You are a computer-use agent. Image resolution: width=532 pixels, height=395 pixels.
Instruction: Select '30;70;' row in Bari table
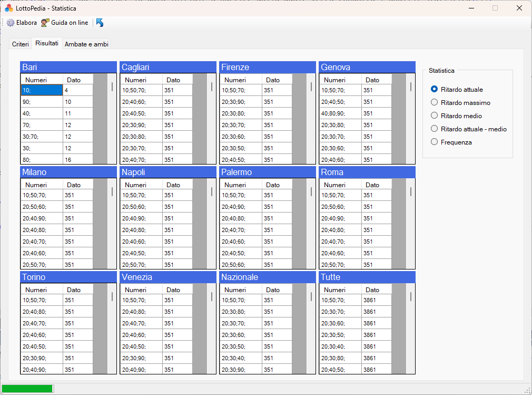[x=57, y=137]
